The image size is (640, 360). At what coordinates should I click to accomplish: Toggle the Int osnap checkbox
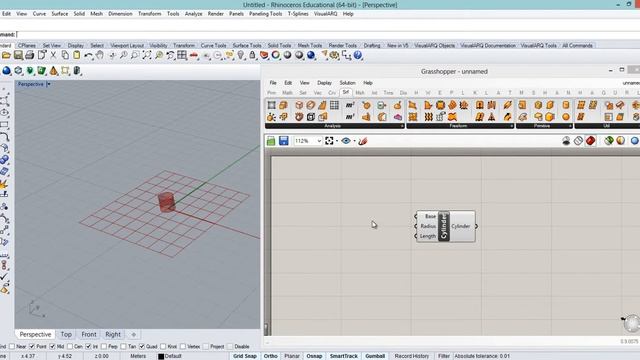pyautogui.click(x=88, y=347)
